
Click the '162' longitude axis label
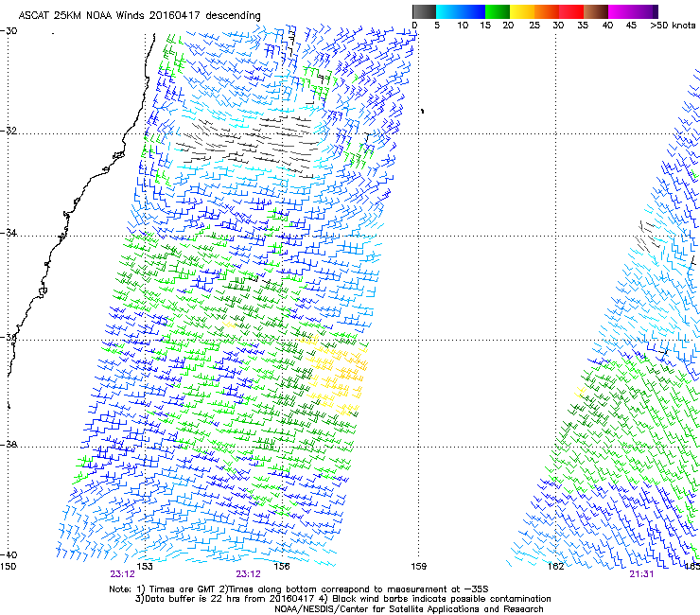tap(555, 567)
